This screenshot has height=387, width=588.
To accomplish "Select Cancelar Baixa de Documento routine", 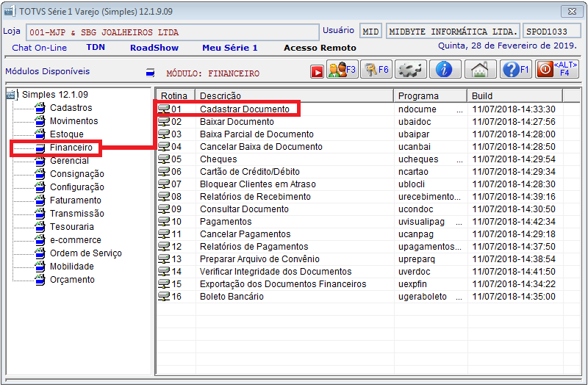I will point(261,146).
